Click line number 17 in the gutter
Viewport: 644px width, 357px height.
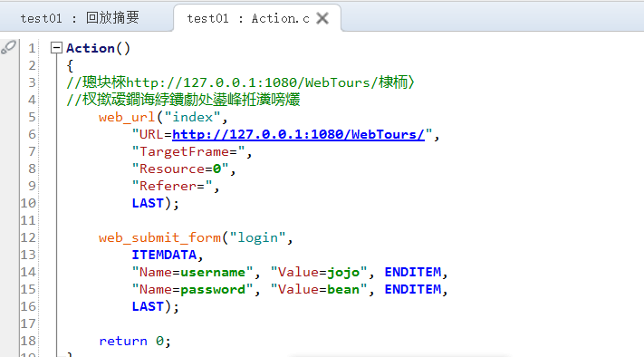[x=28, y=323]
